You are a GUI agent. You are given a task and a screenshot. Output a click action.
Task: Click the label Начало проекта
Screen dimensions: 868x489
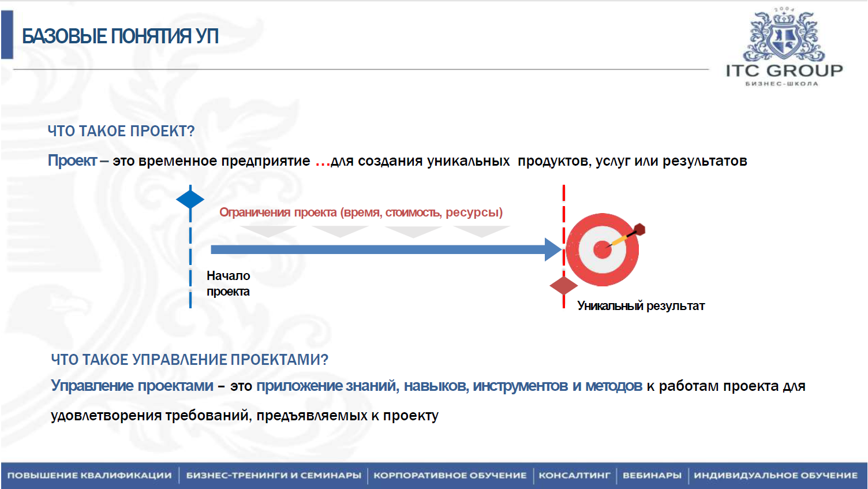pos(229,283)
